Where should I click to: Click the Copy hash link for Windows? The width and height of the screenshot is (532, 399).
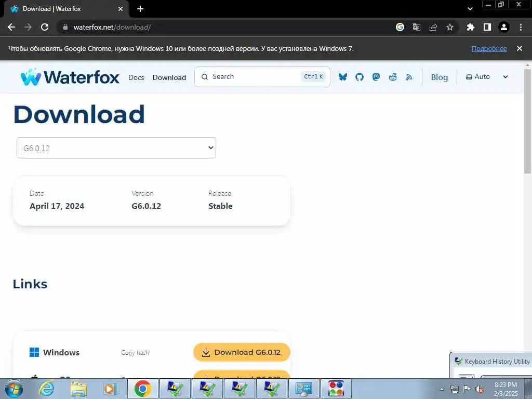pyautogui.click(x=135, y=353)
